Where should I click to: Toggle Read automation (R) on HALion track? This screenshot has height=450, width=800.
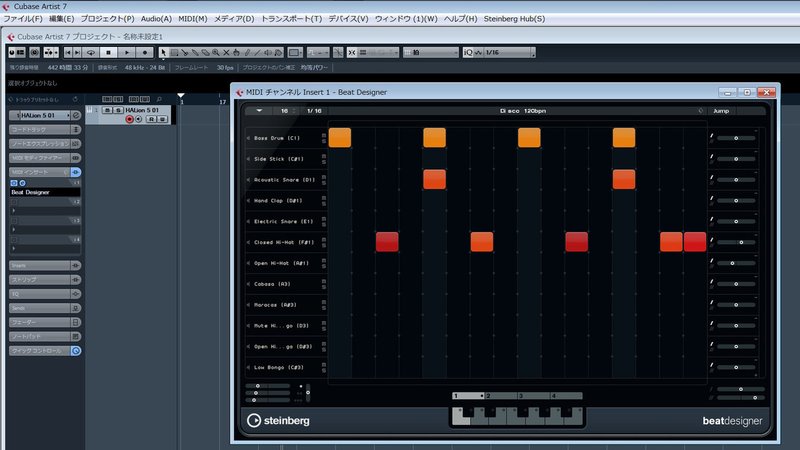(x=151, y=119)
